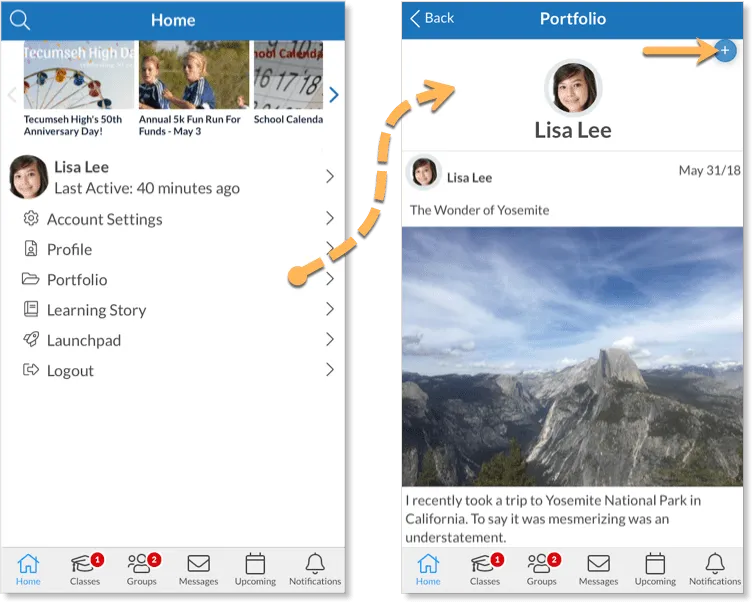Tap the Account Settings gear icon

click(31, 218)
